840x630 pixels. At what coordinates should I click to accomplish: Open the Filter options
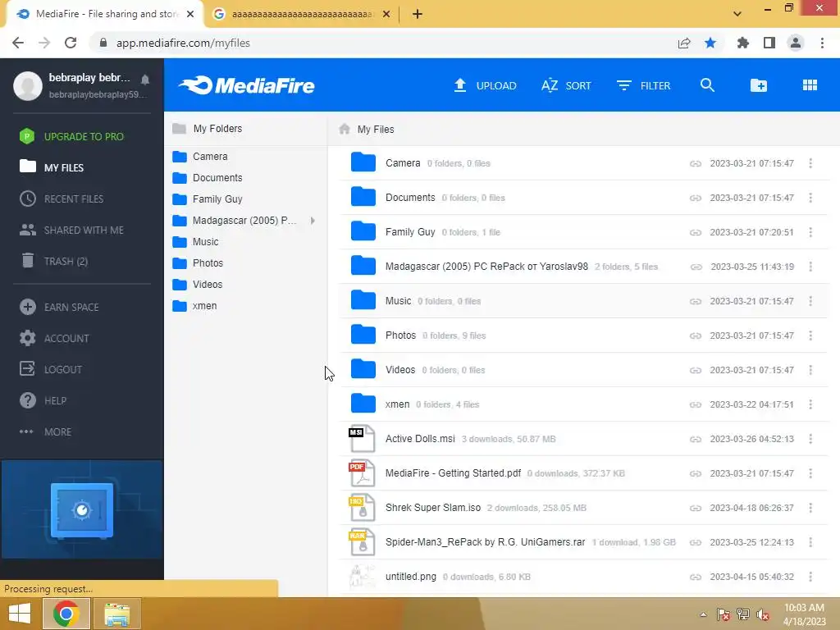(x=643, y=85)
